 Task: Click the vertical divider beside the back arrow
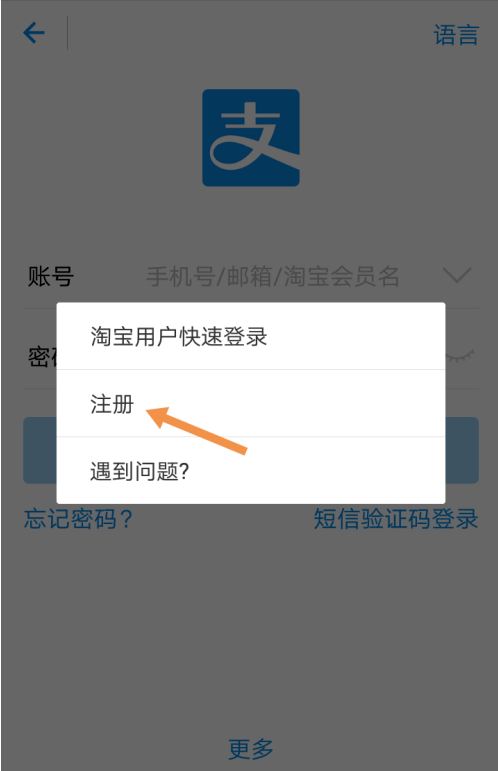67,33
